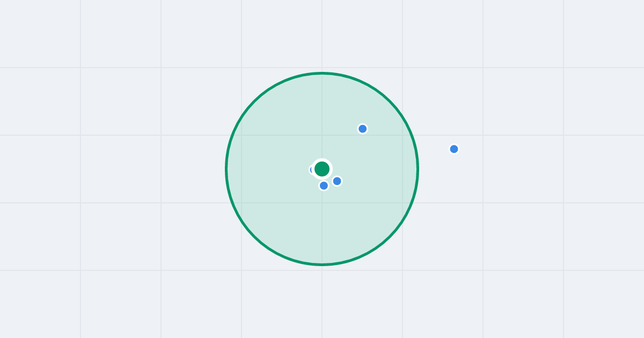This screenshot has width=644, height=338.
Task: Select the blue dot in the circle's upper-right area
Action: (x=363, y=129)
